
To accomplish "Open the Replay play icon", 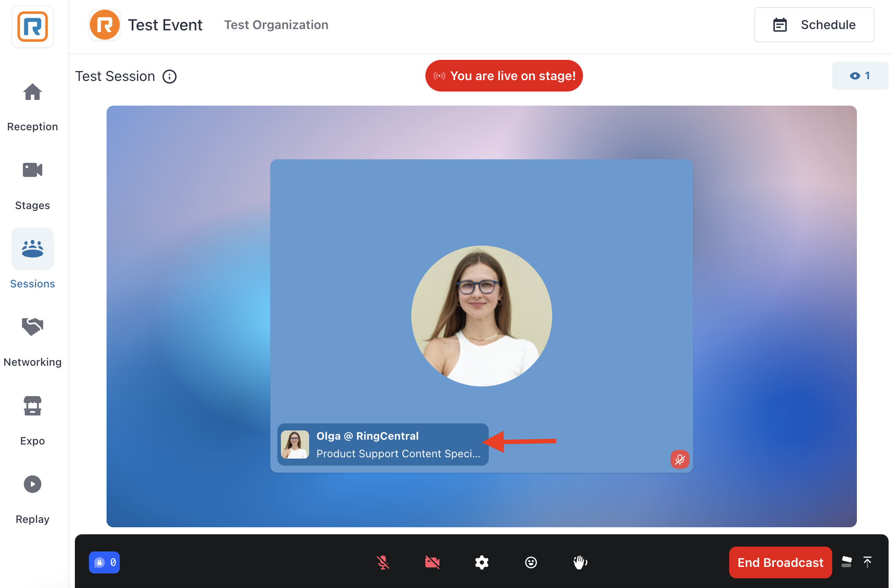I will pyautogui.click(x=33, y=484).
